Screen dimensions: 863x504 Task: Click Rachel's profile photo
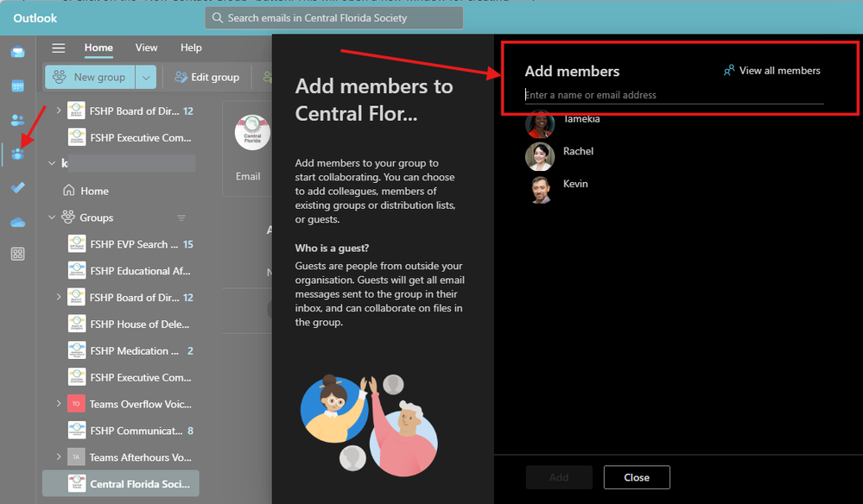coord(539,157)
